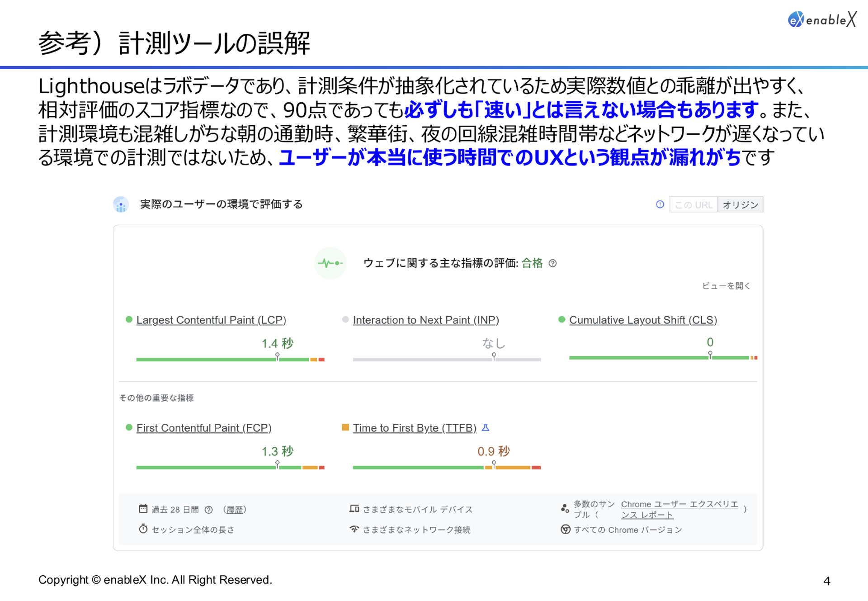Click the Core Web Vitals pulse icon

pyautogui.click(x=330, y=263)
